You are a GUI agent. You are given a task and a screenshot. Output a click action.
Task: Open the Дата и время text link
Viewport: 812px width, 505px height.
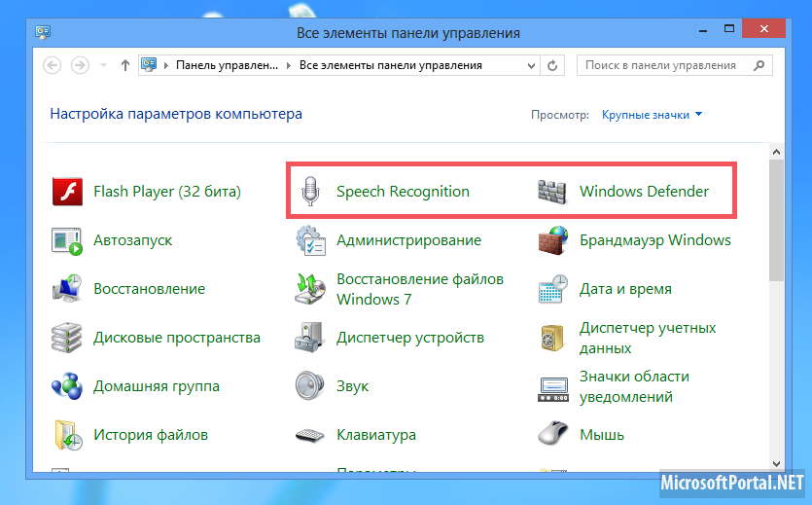pyautogui.click(x=625, y=289)
